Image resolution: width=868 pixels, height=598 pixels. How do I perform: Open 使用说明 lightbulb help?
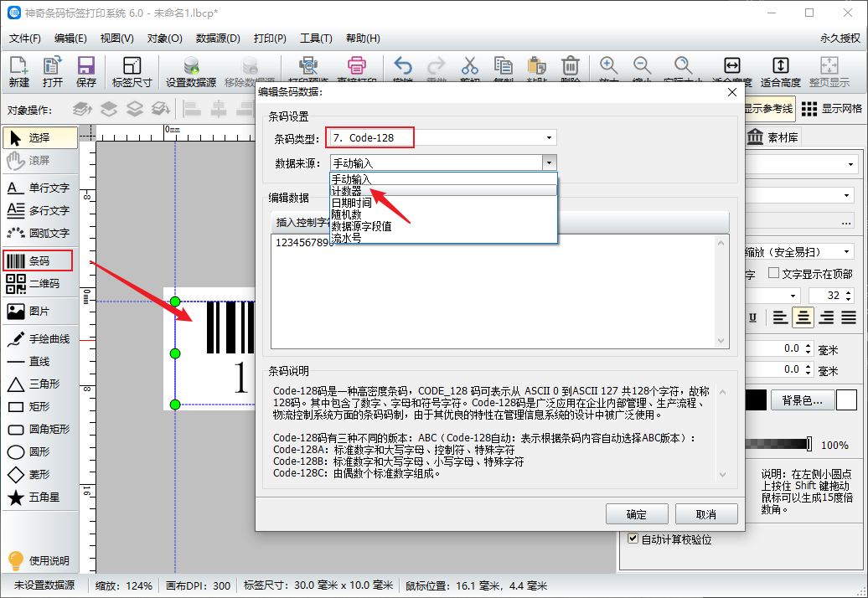click(39, 560)
